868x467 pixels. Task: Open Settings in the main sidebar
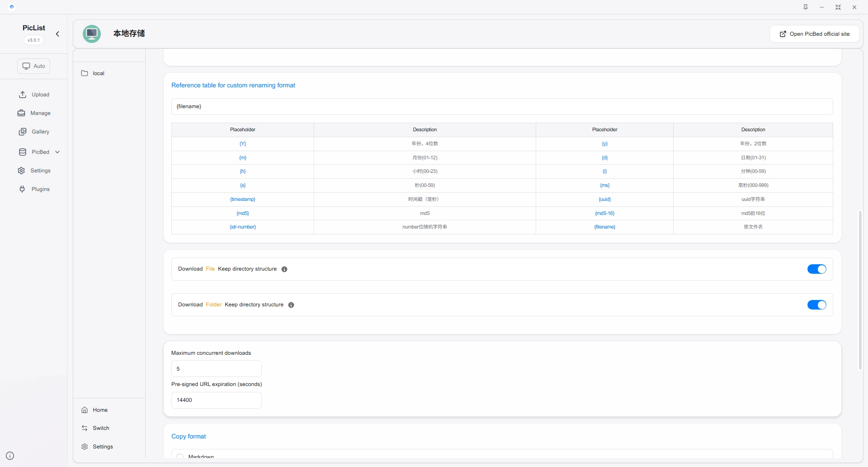click(x=34, y=171)
